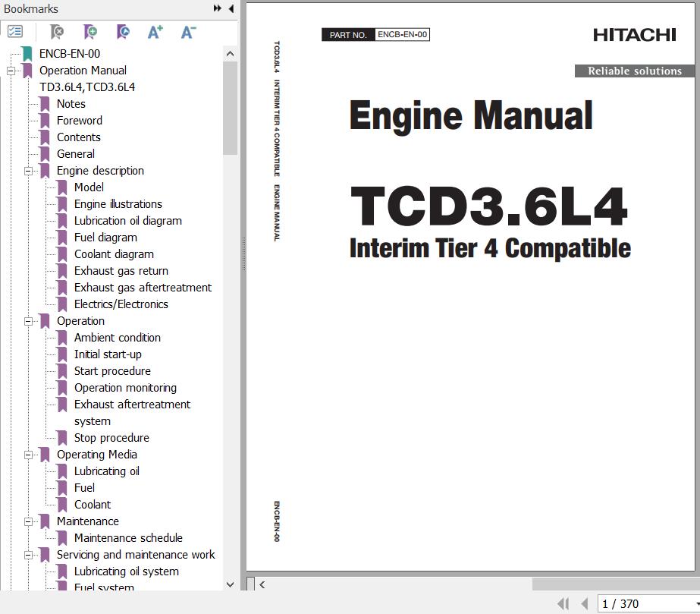Open Exhaust aftertreatment system bookmark

[133, 413]
